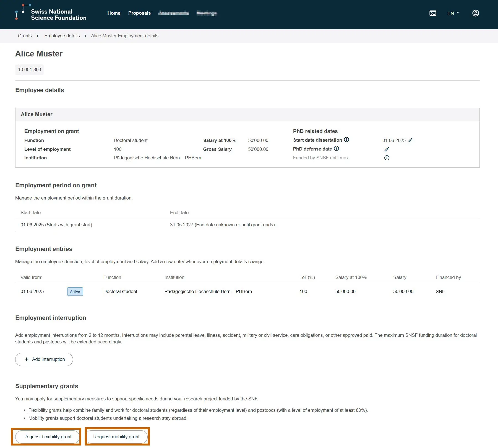Edit the Start date dissertation pencil icon
498x448 pixels.
410,140
